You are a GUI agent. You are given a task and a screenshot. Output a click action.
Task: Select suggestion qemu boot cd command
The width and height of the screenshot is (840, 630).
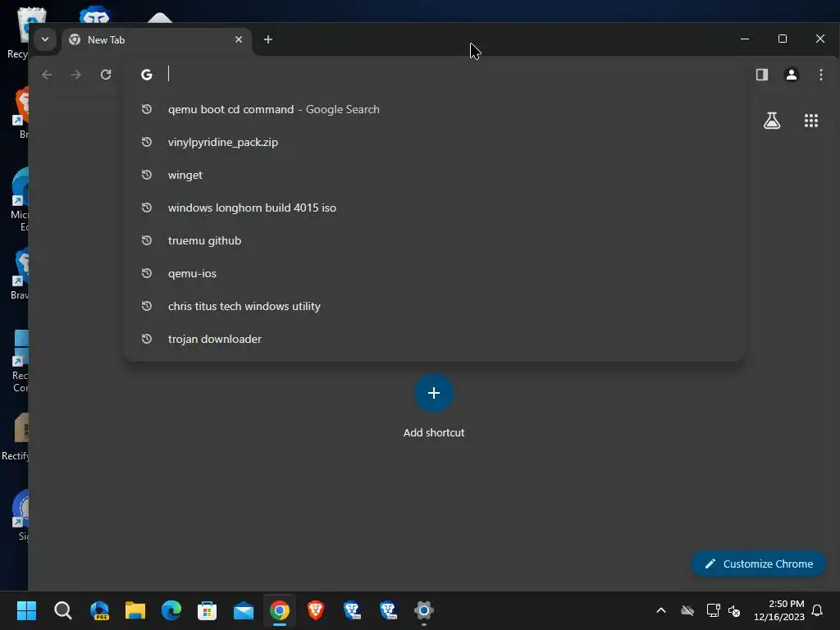pyautogui.click(x=433, y=109)
